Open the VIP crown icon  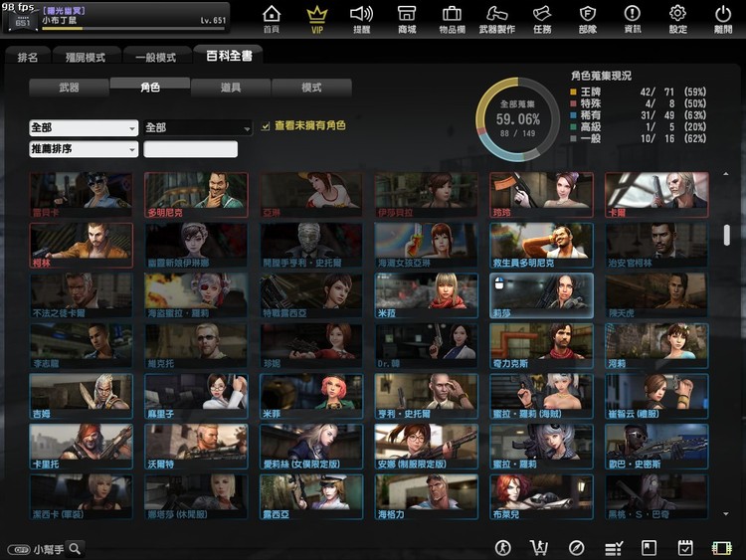pyautogui.click(x=317, y=19)
